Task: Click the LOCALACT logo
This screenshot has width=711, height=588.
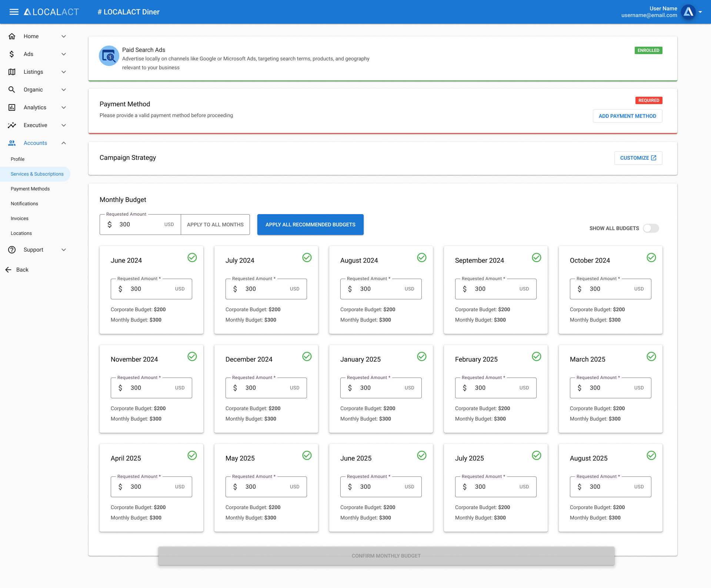Action: click(x=51, y=12)
